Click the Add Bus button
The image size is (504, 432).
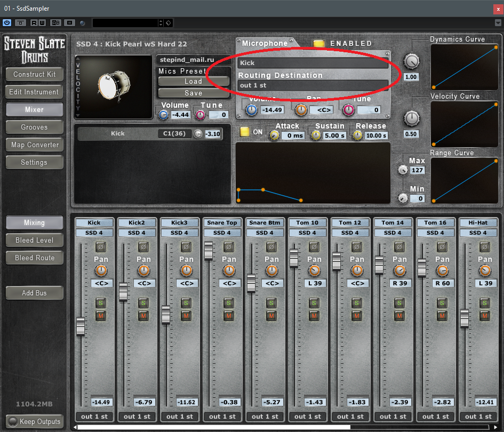click(34, 293)
